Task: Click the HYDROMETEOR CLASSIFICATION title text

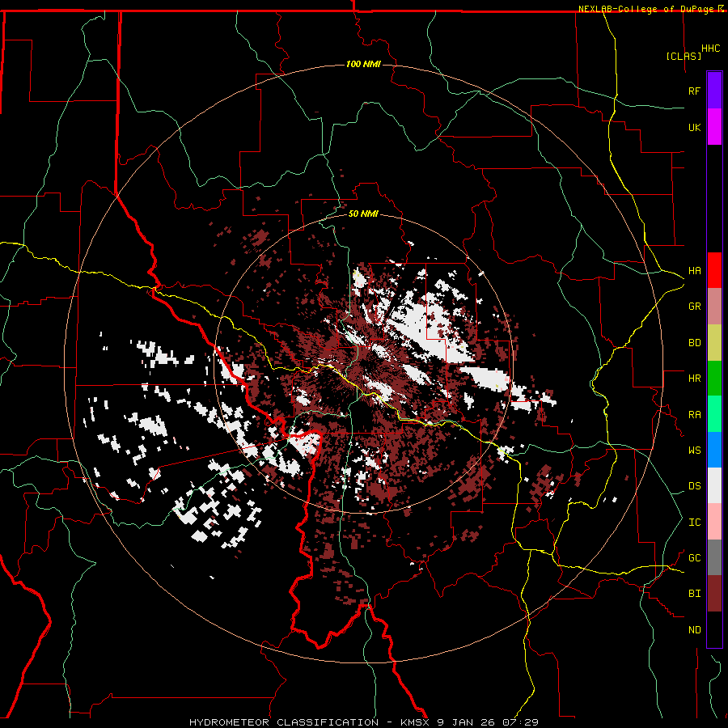Action: pos(284,722)
